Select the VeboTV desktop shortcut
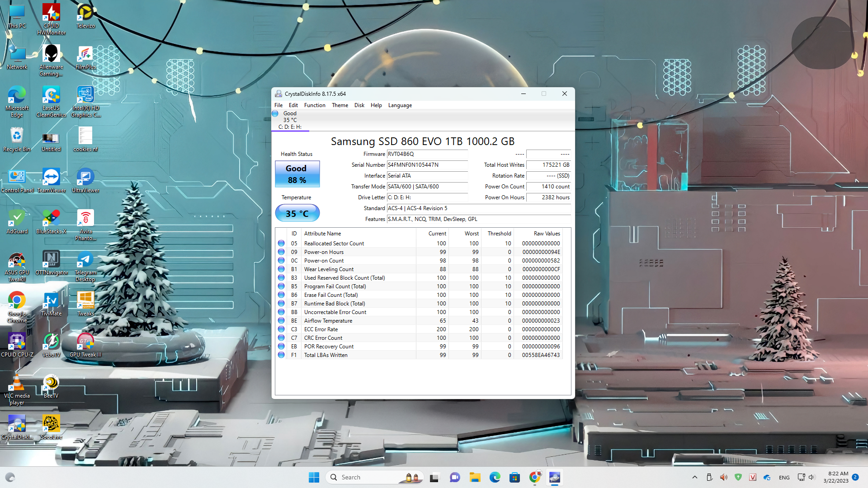 [x=51, y=345]
